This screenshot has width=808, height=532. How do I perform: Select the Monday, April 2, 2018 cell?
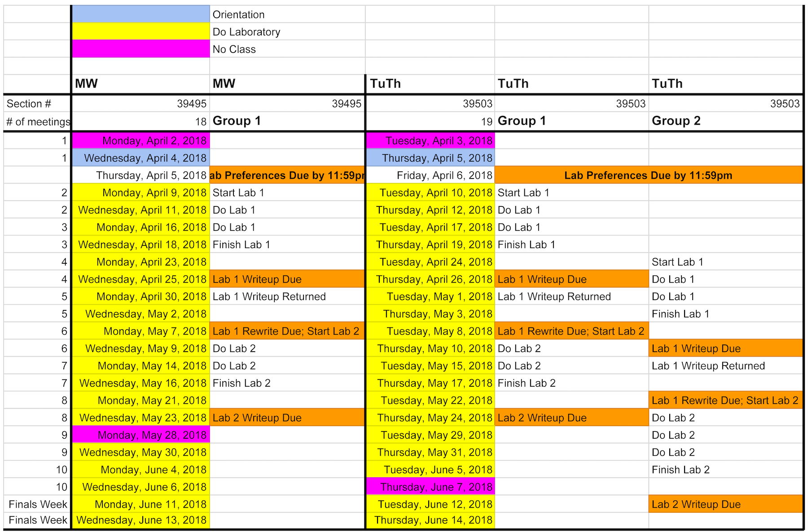click(x=141, y=140)
